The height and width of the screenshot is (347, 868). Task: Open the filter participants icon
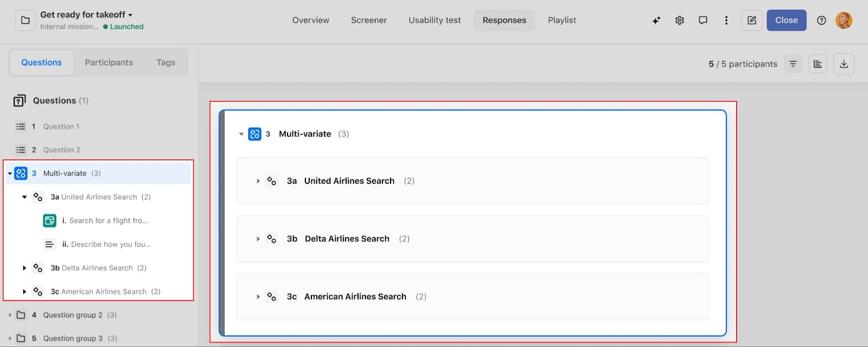click(x=793, y=64)
